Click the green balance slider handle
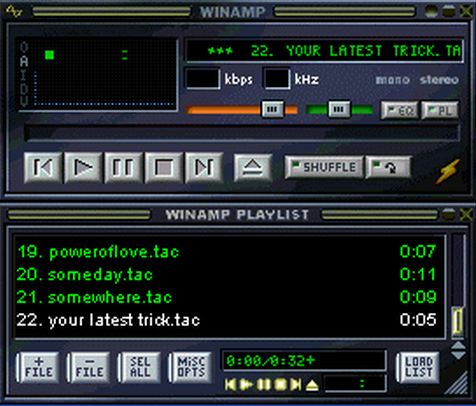 click(339, 109)
